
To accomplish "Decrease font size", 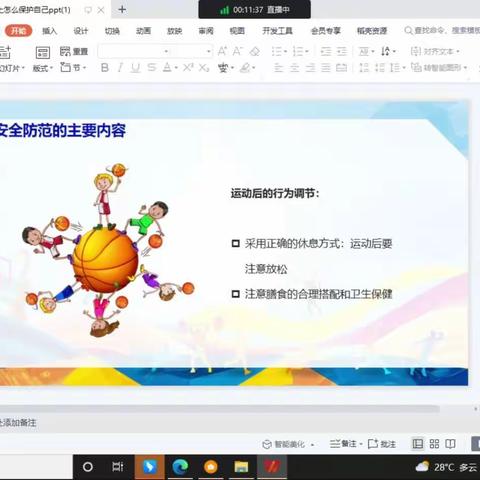I will [237, 51].
